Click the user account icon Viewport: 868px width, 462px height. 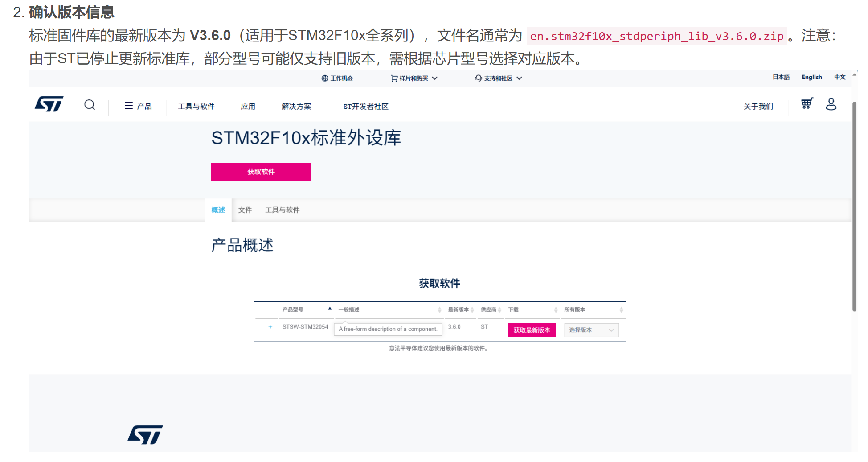tap(831, 104)
